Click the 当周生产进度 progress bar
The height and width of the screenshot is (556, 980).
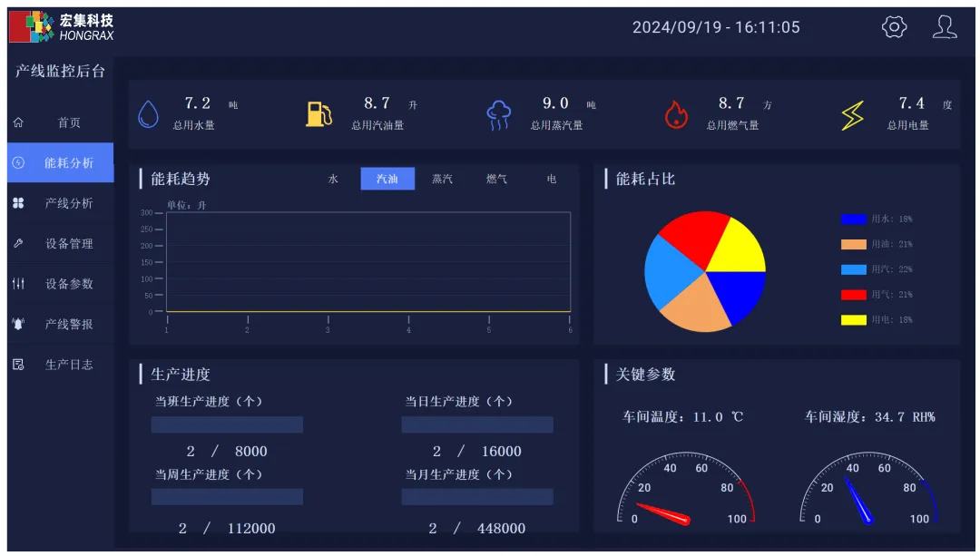(x=227, y=497)
